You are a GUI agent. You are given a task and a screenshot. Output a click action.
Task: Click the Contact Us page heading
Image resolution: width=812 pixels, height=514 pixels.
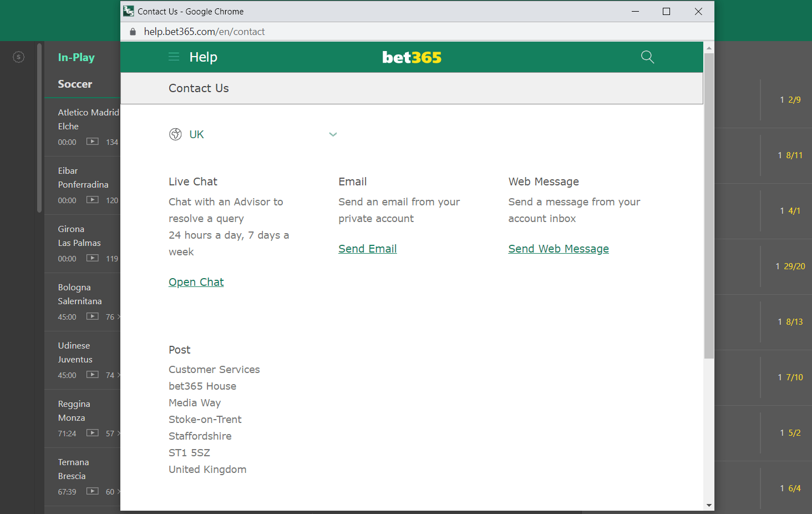199,88
